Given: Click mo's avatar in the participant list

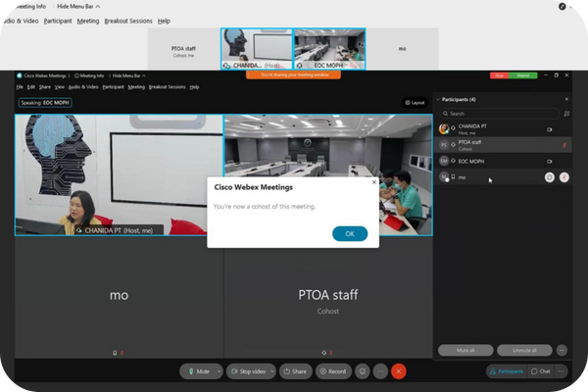Looking at the screenshot, I should [444, 177].
